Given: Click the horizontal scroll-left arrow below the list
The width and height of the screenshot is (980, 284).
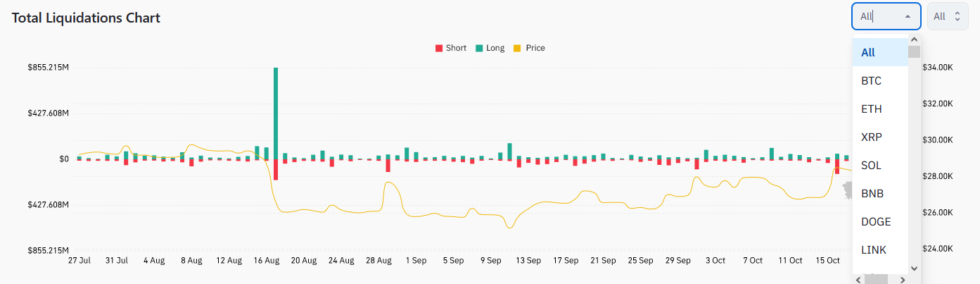Looking at the screenshot, I should (x=858, y=279).
